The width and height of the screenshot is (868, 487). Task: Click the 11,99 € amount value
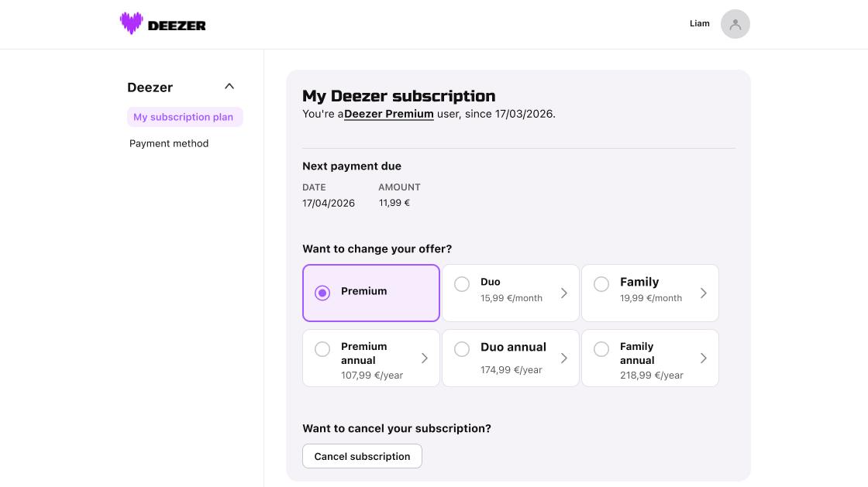coord(394,203)
